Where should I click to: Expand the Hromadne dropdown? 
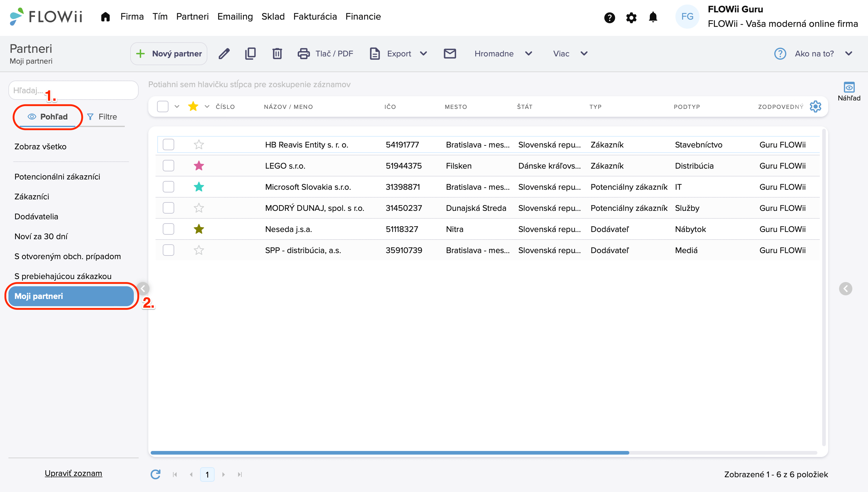[x=528, y=53]
